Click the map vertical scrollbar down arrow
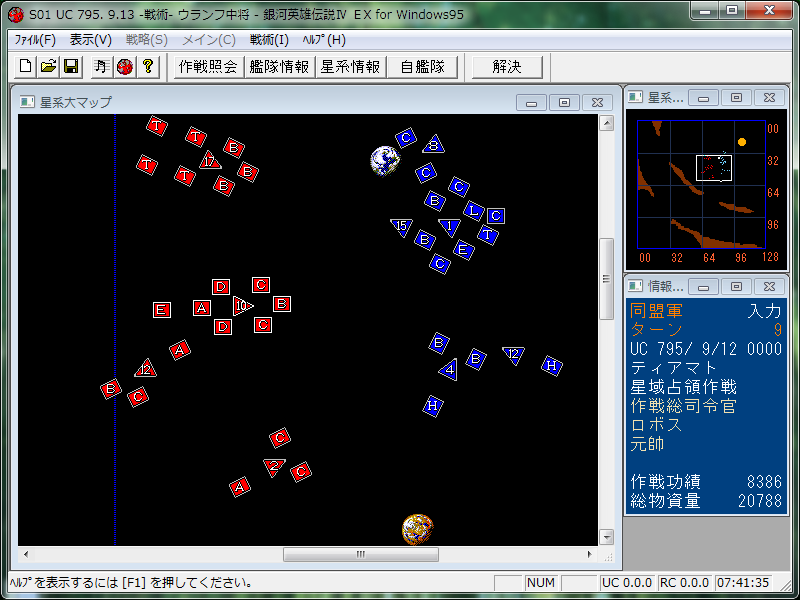Viewport: 800px width, 600px height. (606, 537)
